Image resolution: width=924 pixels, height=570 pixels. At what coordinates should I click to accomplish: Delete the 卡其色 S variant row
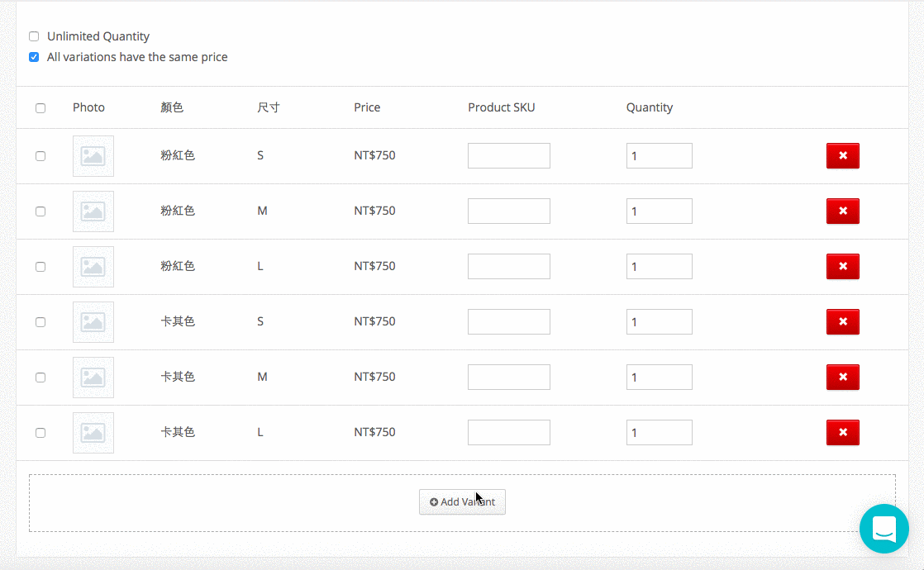click(843, 321)
